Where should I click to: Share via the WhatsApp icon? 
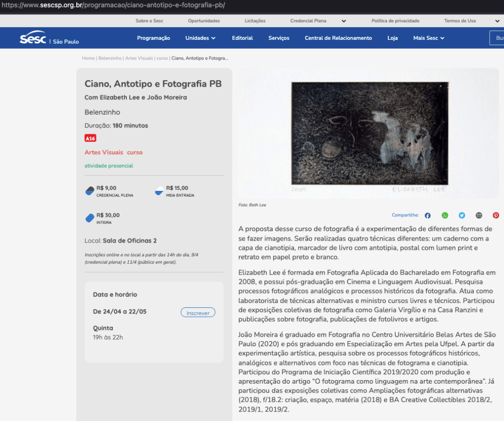pyautogui.click(x=445, y=215)
